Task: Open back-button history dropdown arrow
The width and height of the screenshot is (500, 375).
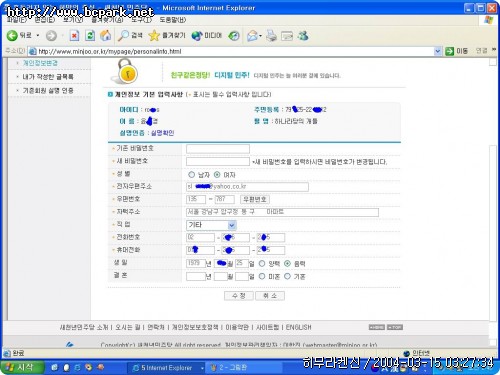Action: [x=38, y=36]
